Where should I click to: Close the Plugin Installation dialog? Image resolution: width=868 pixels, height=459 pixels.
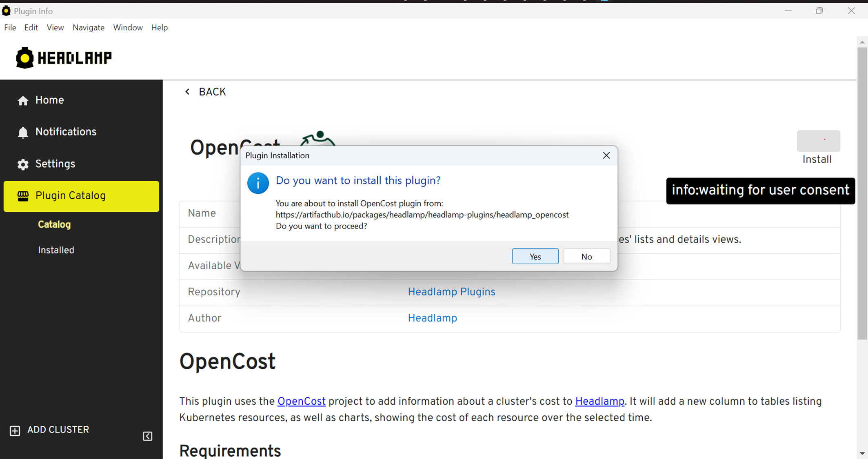tap(606, 155)
